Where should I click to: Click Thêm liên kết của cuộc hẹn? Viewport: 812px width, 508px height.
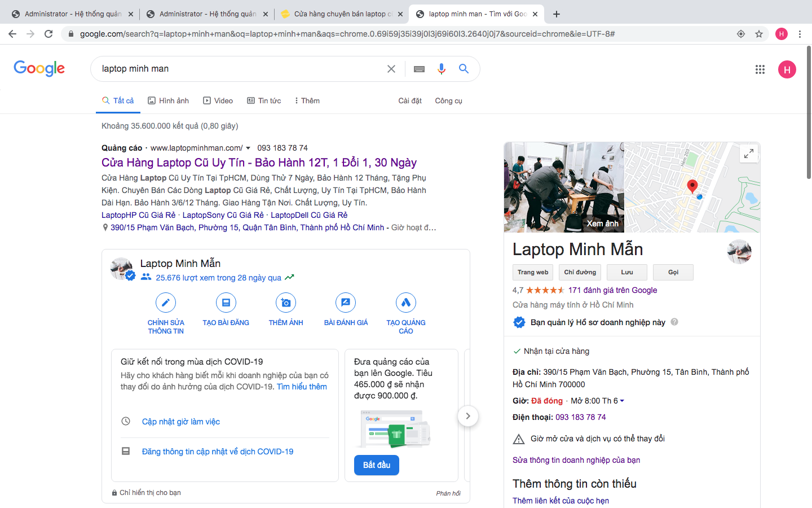pos(561,501)
